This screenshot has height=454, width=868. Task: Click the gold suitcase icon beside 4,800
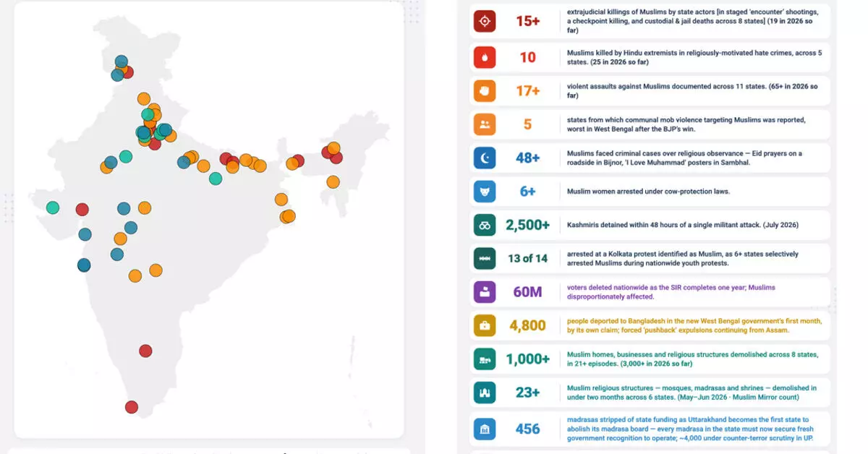pyautogui.click(x=485, y=326)
